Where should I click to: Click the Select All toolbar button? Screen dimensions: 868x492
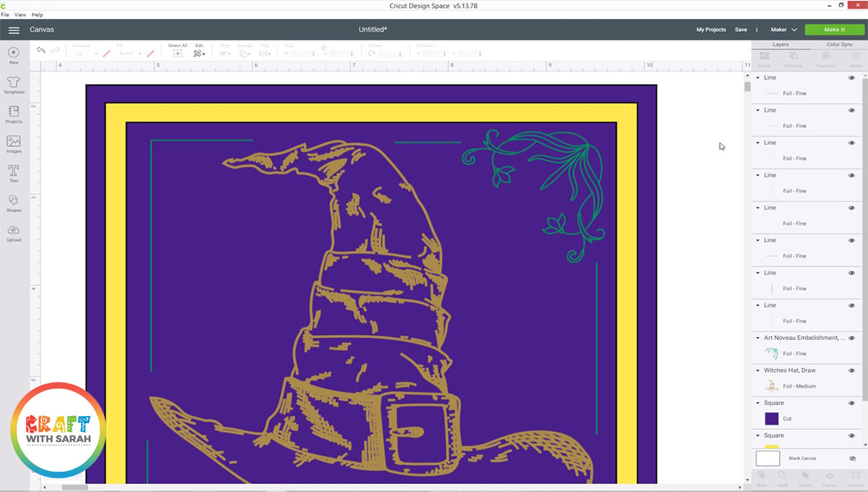177,50
